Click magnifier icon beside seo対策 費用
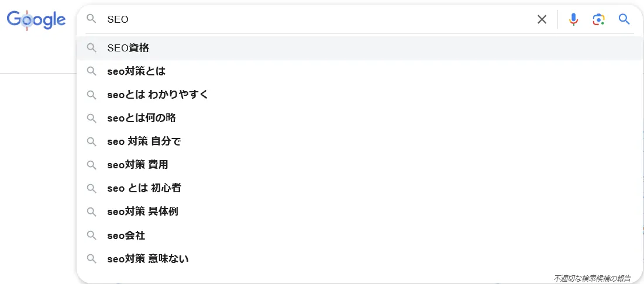 (92, 165)
